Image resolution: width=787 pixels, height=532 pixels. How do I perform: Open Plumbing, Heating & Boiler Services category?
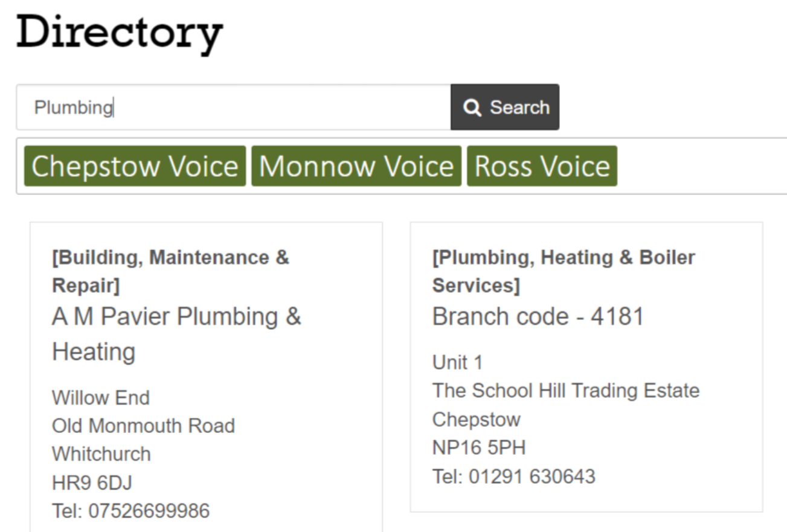(564, 272)
